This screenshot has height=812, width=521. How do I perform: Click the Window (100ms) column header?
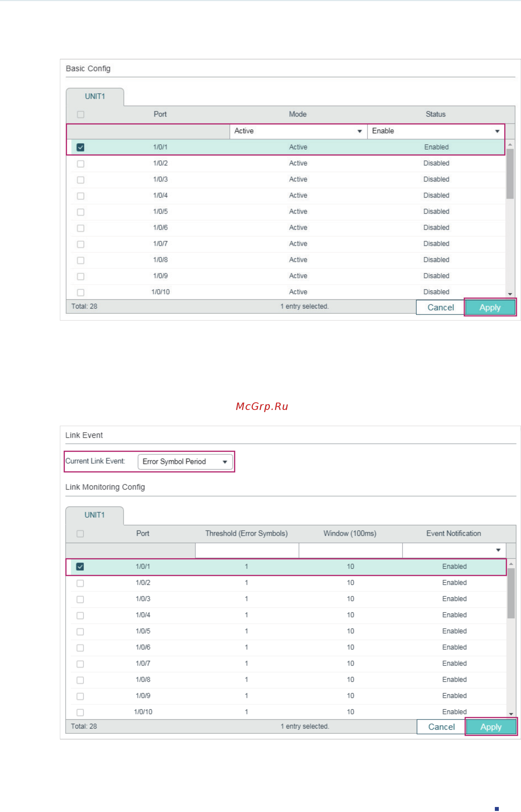(350, 533)
